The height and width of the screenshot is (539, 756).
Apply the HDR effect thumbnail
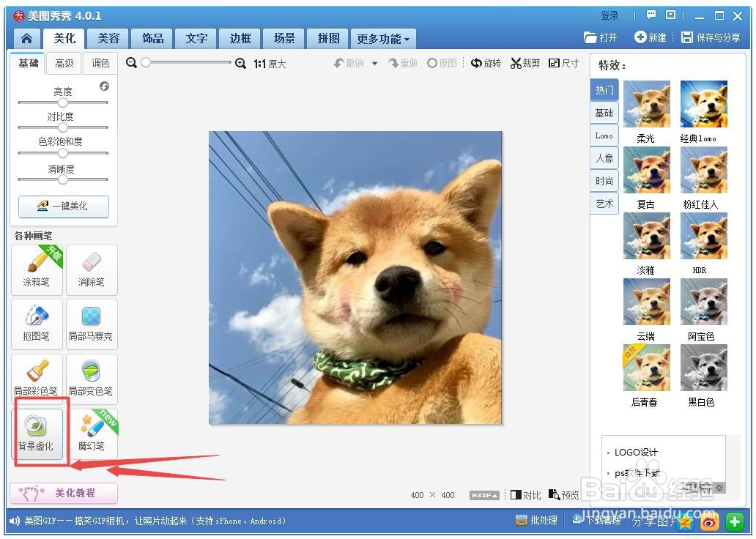[x=704, y=236]
